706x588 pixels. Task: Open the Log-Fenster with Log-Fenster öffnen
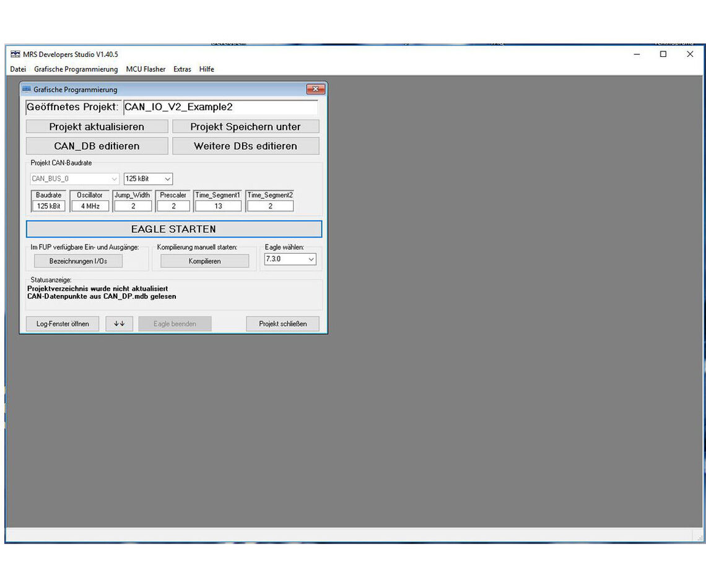click(63, 324)
